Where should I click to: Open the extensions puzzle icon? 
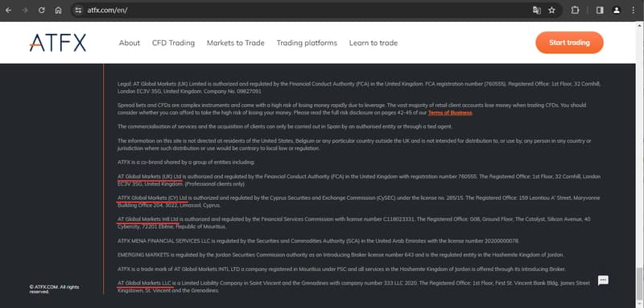coord(575,10)
